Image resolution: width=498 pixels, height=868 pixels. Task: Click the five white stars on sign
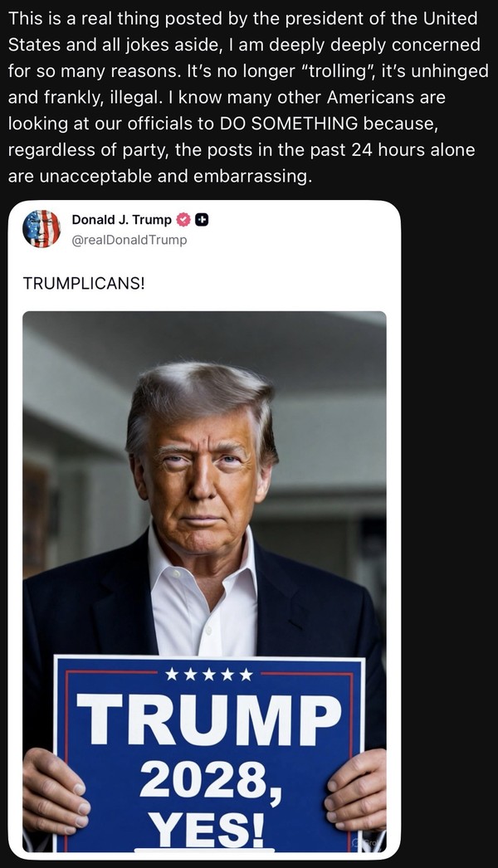pos(209,675)
